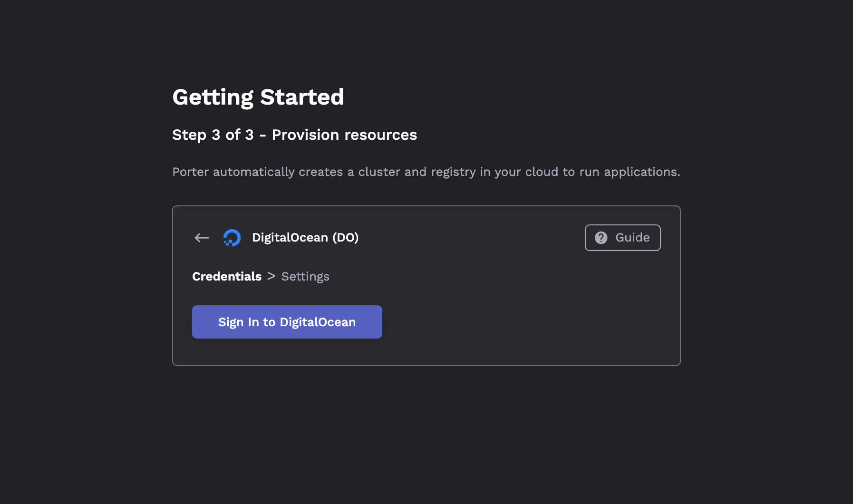Click the breadcrumb chevron separator
This screenshot has height=504, width=853.
271,276
